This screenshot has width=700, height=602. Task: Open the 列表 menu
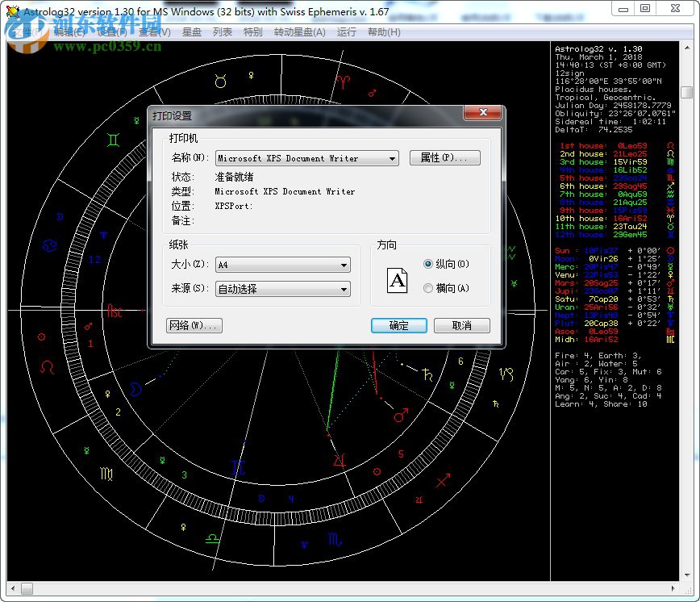tap(222, 32)
